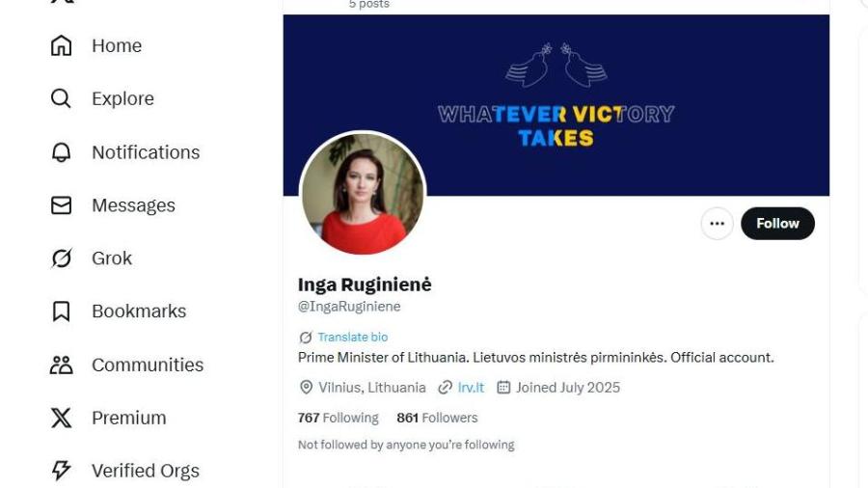
Task: Select the Notifications menu label
Action: [146, 152]
